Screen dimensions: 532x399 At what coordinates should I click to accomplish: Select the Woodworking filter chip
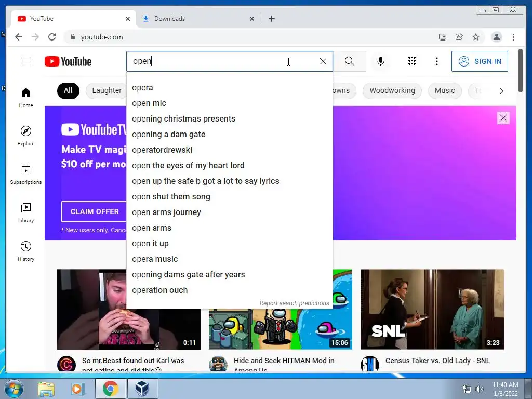point(392,90)
